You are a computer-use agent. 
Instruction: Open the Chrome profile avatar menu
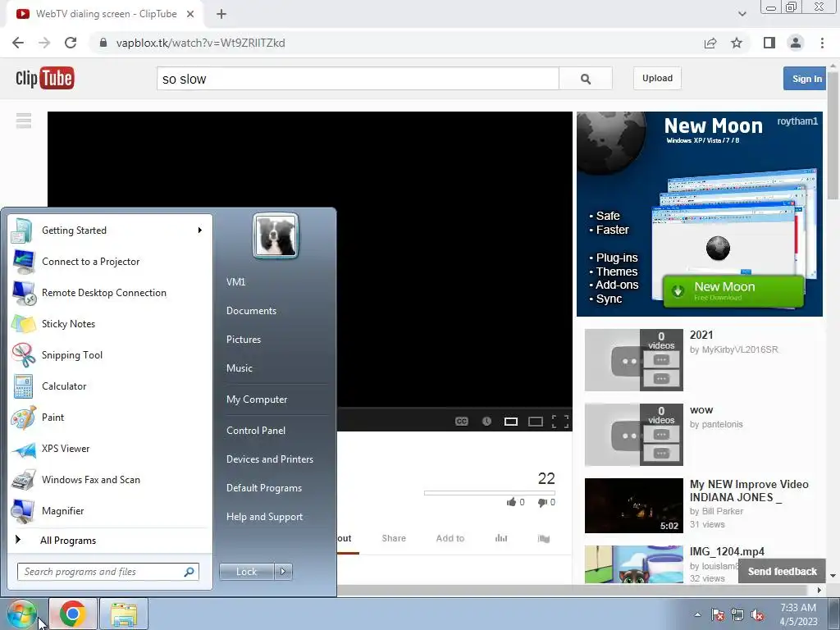[796, 43]
